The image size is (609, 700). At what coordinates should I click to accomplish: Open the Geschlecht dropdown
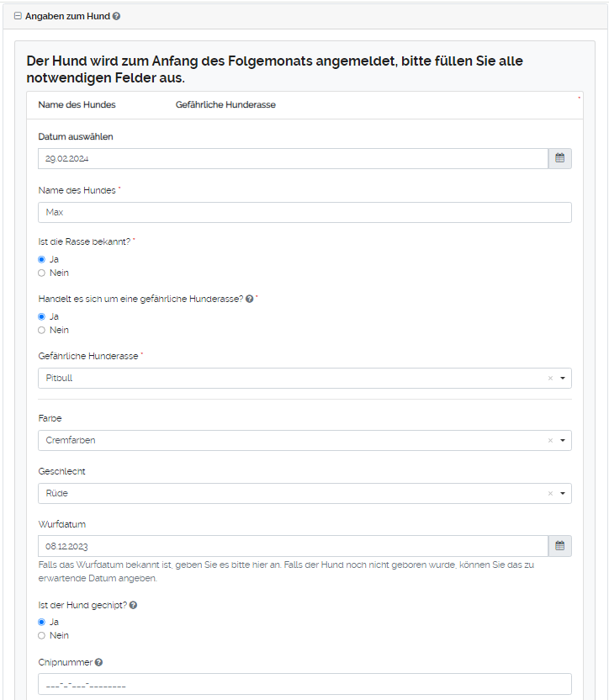(x=564, y=493)
